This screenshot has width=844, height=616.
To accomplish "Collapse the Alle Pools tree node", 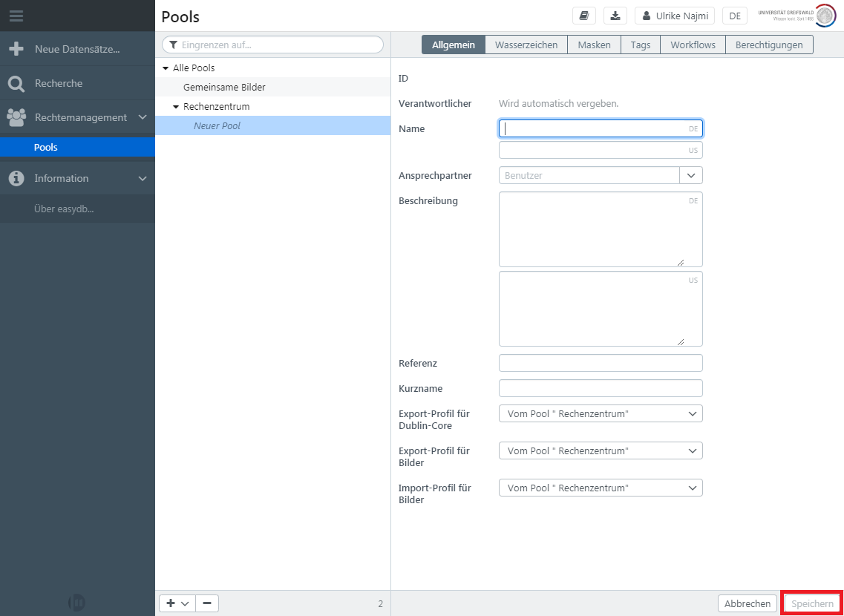I will click(166, 68).
